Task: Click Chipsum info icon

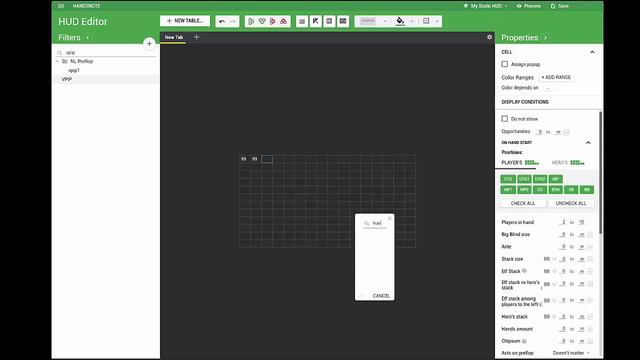Action: coord(524,341)
